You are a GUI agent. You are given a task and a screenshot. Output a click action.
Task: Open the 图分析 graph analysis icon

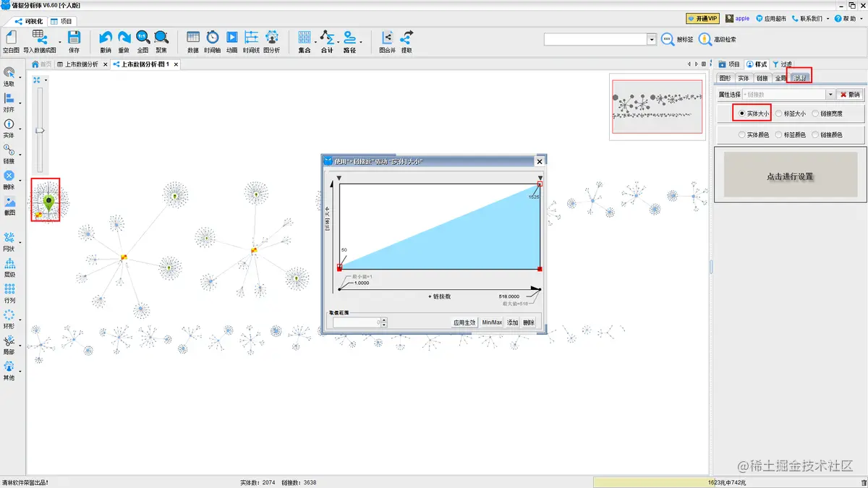272,38
